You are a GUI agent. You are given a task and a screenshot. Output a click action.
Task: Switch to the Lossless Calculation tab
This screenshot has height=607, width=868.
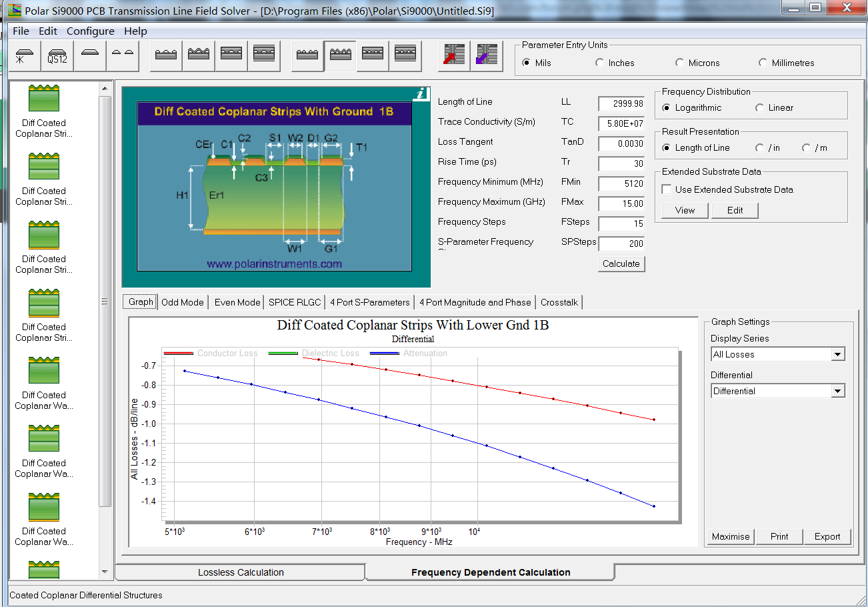[x=241, y=572]
